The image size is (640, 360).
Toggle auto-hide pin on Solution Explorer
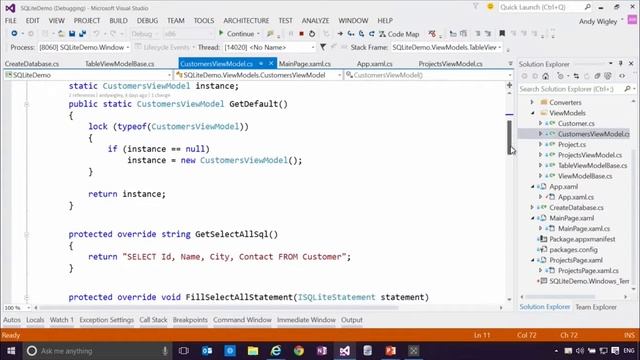tap(620, 64)
